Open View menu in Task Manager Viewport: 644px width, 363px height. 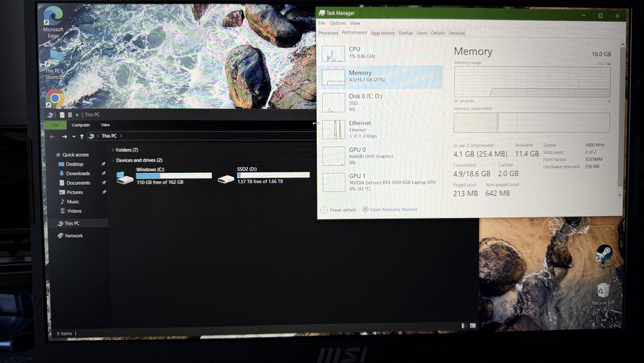[x=355, y=23]
